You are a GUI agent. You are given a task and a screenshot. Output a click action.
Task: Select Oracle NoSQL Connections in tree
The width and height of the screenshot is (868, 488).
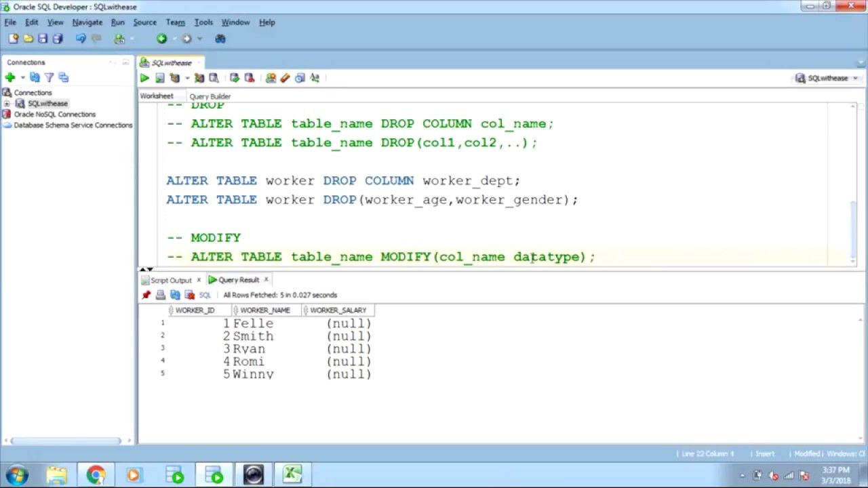(55, 115)
